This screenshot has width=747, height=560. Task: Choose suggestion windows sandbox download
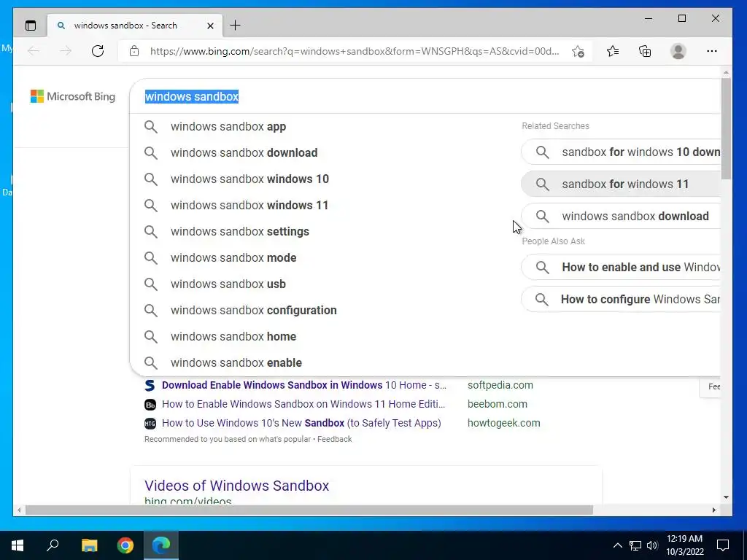point(324,153)
